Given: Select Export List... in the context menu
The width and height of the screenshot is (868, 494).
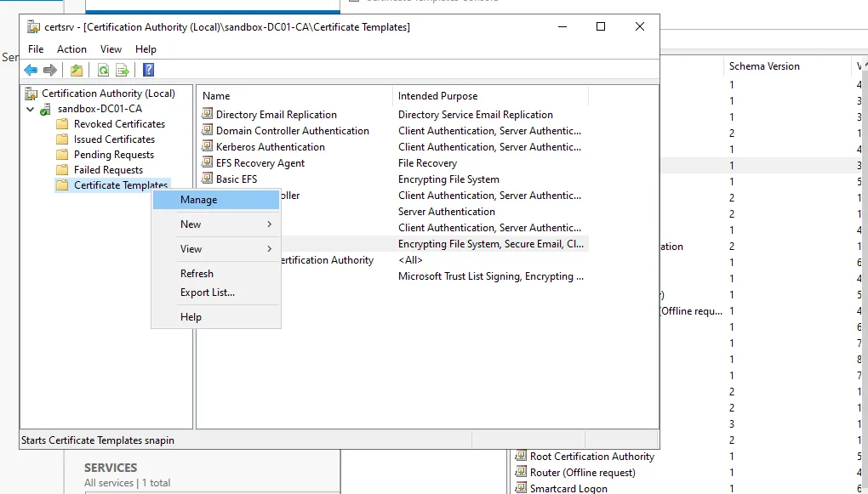Looking at the screenshot, I should tap(208, 292).
